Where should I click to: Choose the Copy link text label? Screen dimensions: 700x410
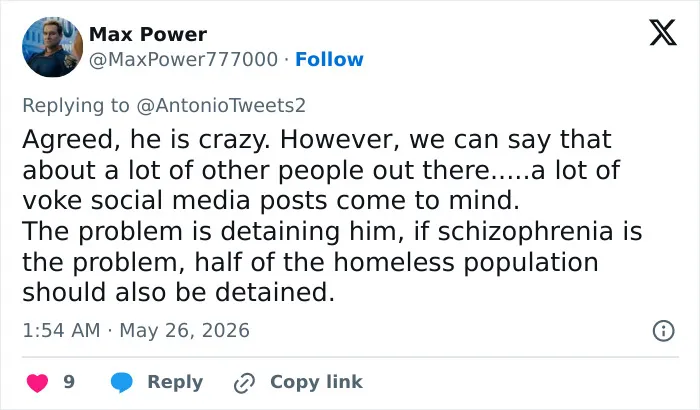[316, 382]
